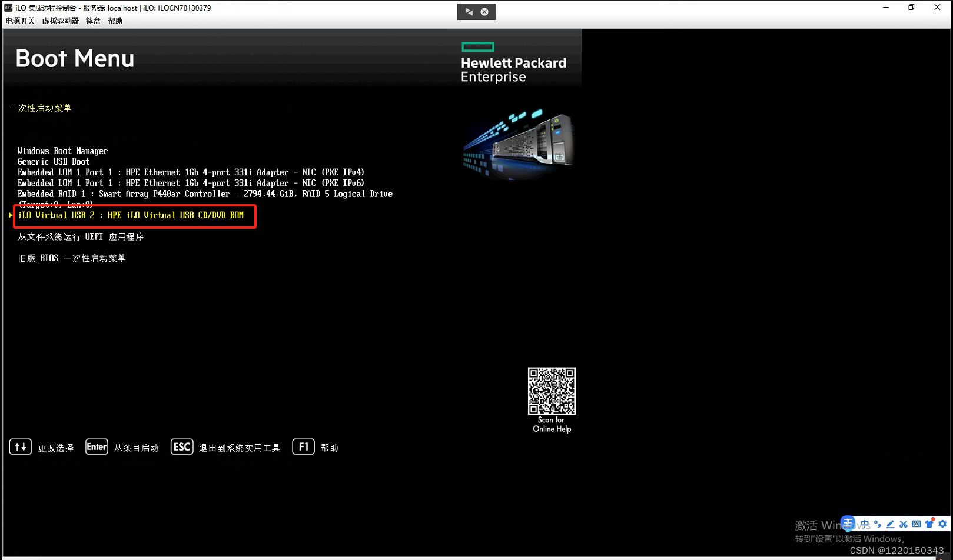Select 旧版 BIOS 一次性启动菜单 option
953x560 pixels.
coord(71,258)
